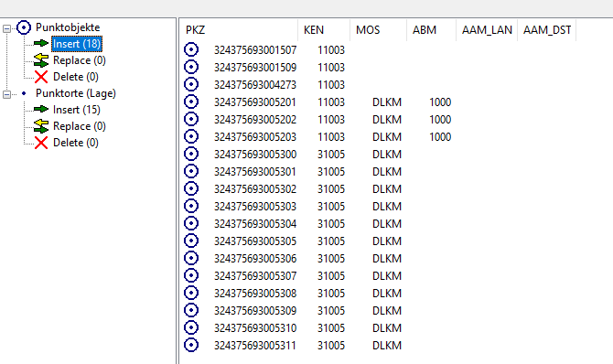Click the swap icon under Punktorte (Lage) Replace
Screen dimensions: 613x364
click(41, 126)
